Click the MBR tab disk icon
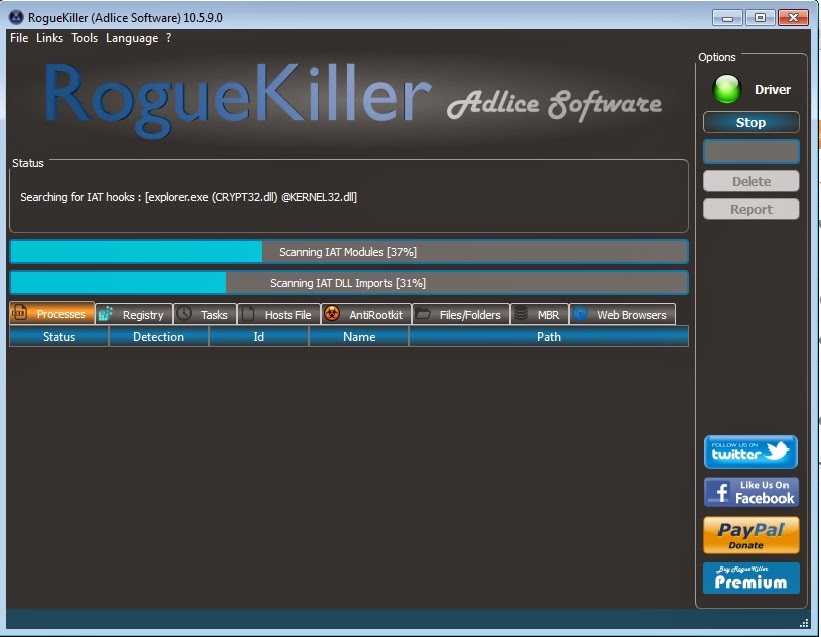This screenshot has width=821, height=637. [520, 313]
